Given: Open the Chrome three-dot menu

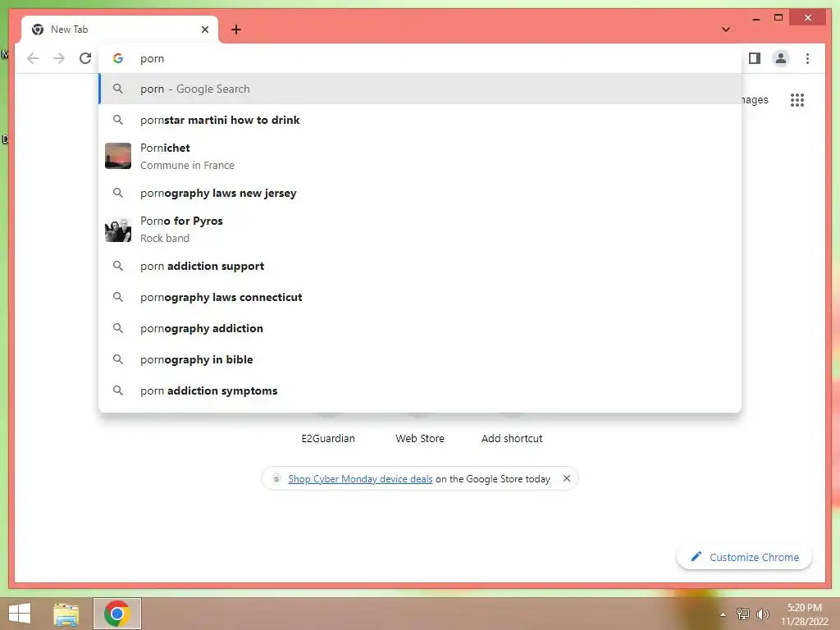Looking at the screenshot, I should pyautogui.click(x=807, y=58).
